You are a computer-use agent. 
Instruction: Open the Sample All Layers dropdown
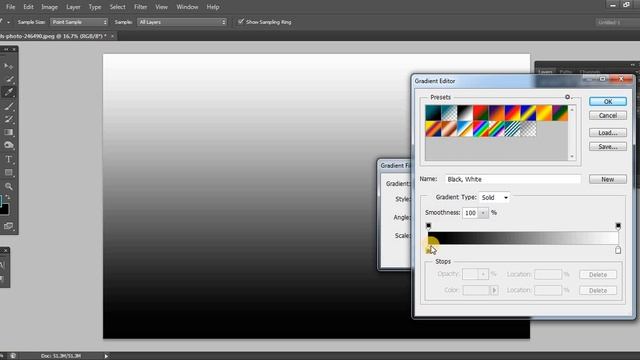182,22
